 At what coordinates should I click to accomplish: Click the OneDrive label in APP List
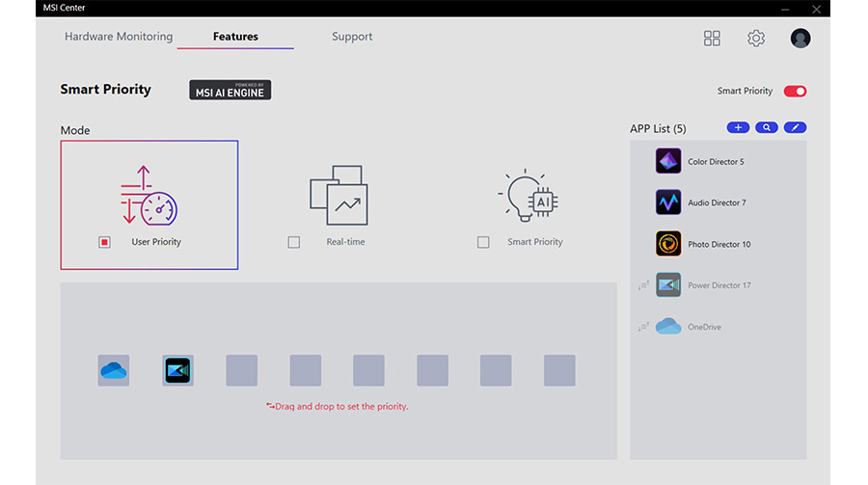[704, 327]
